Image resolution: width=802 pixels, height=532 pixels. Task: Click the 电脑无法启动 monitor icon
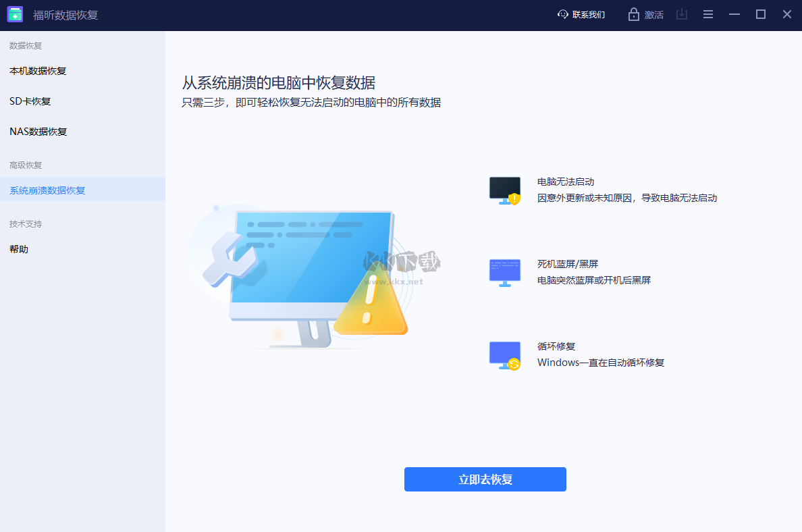pos(504,190)
